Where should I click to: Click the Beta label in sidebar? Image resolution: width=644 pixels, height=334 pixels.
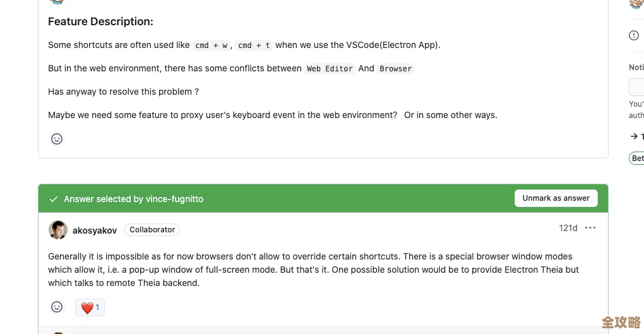(x=636, y=158)
